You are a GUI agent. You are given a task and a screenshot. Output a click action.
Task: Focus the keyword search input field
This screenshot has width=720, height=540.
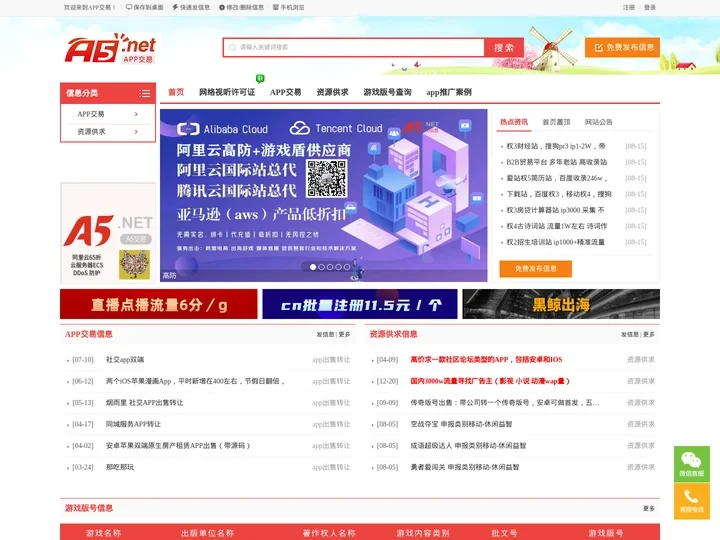[354, 47]
